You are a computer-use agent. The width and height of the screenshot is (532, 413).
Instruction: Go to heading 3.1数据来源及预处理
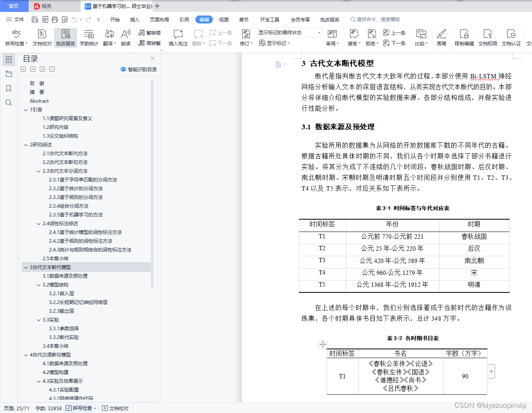pos(65,276)
